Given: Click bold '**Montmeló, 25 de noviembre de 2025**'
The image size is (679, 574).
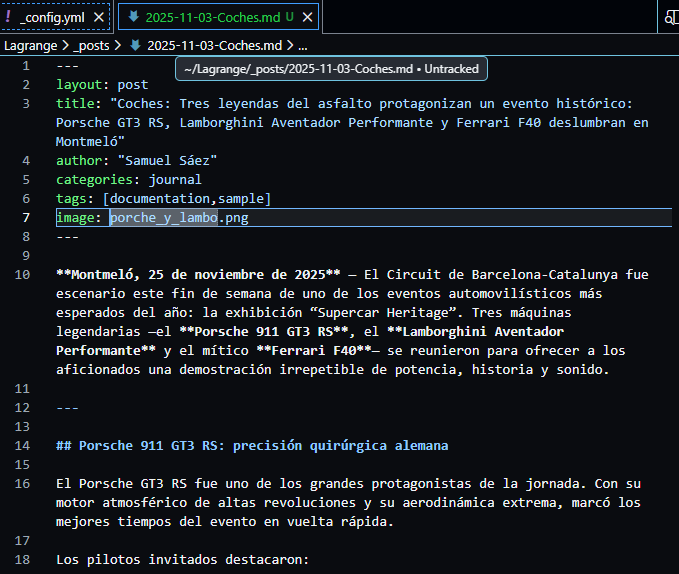Looking at the screenshot, I should 198,274.
